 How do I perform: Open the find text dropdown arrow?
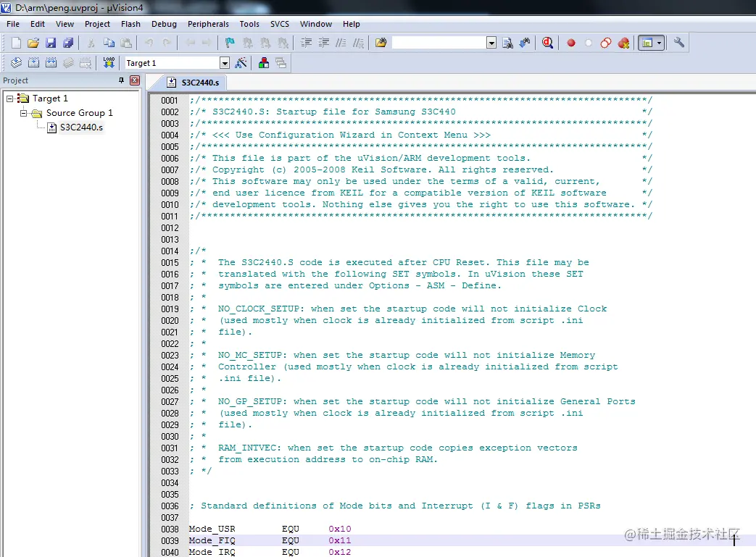tap(491, 43)
